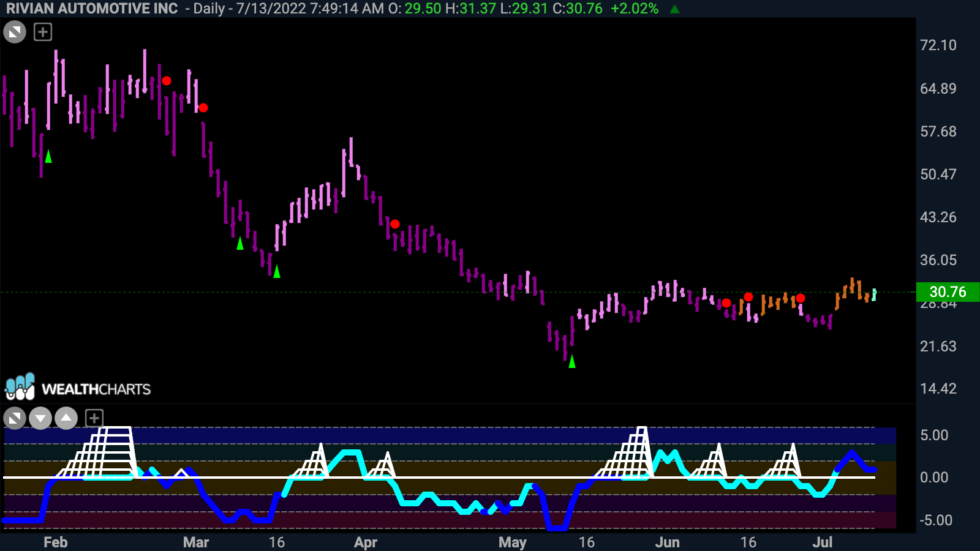Click the red sell dot in late February
The image size is (980, 551).
167,81
